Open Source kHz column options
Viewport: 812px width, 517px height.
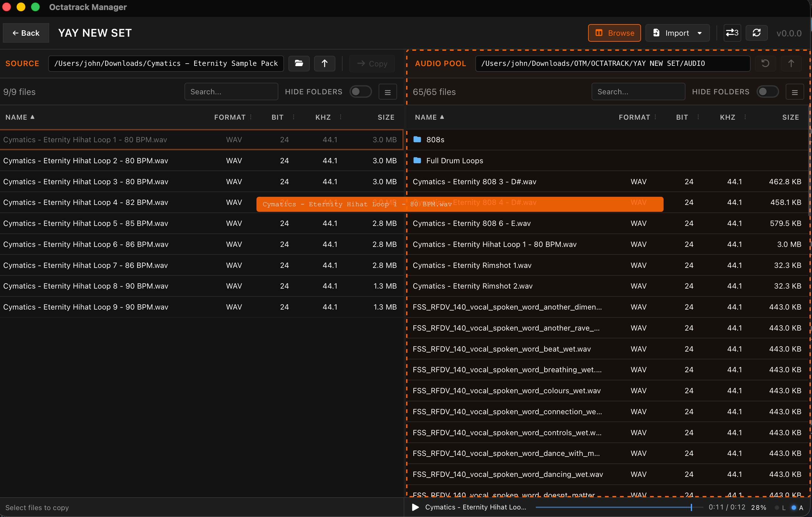pos(341,117)
